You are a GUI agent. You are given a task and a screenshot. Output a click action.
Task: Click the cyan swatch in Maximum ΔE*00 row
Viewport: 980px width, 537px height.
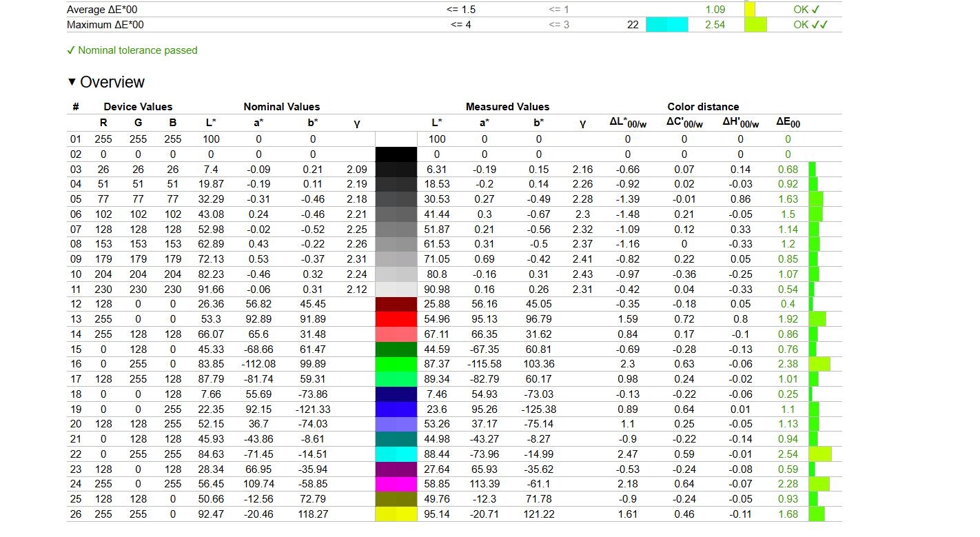pyautogui.click(x=667, y=25)
